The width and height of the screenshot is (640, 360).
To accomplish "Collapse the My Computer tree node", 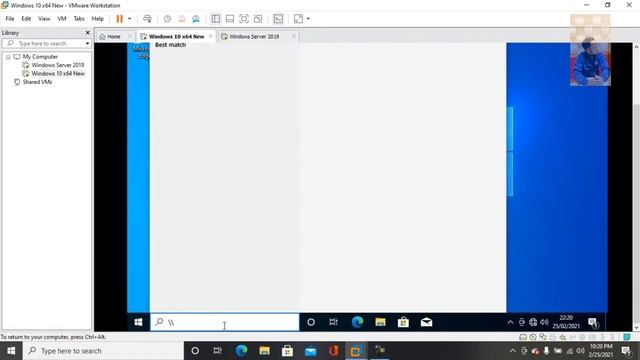I will pos(8,57).
